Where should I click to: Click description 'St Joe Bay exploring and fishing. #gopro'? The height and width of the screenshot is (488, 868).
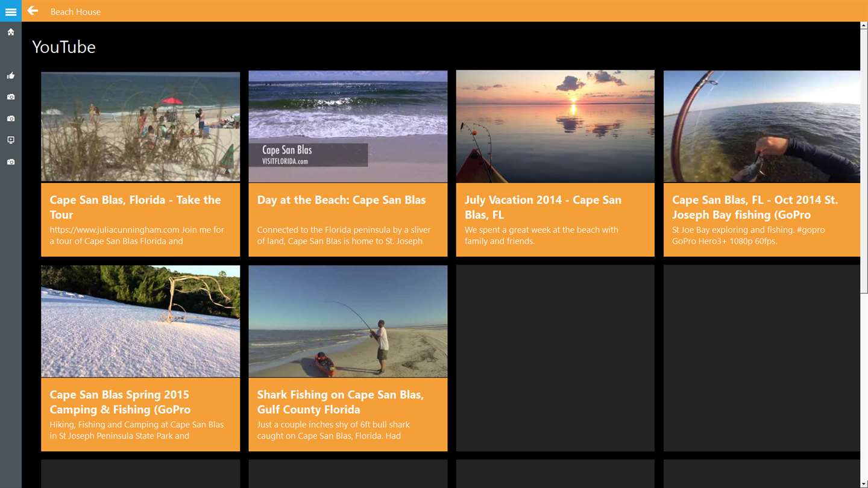coord(749,236)
